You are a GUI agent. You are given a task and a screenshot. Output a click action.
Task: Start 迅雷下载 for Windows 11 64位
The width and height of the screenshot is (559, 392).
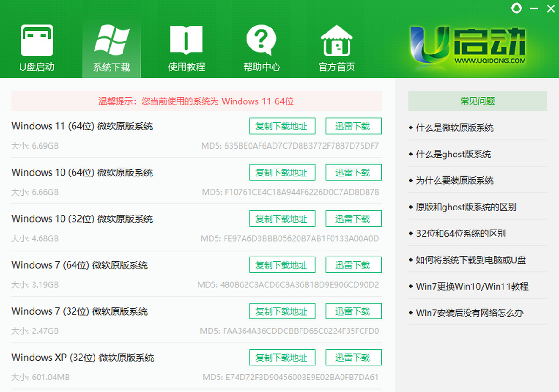[x=353, y=126]
